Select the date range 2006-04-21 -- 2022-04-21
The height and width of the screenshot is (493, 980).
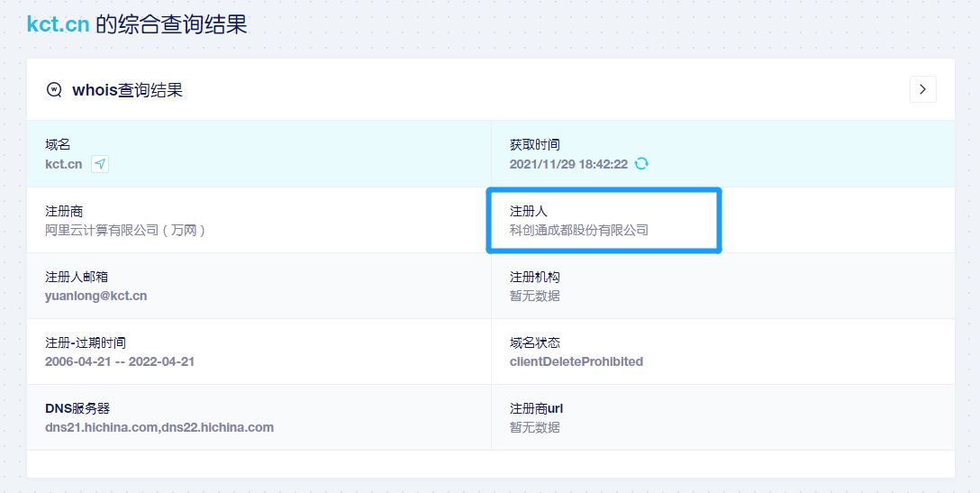[120, 361]
